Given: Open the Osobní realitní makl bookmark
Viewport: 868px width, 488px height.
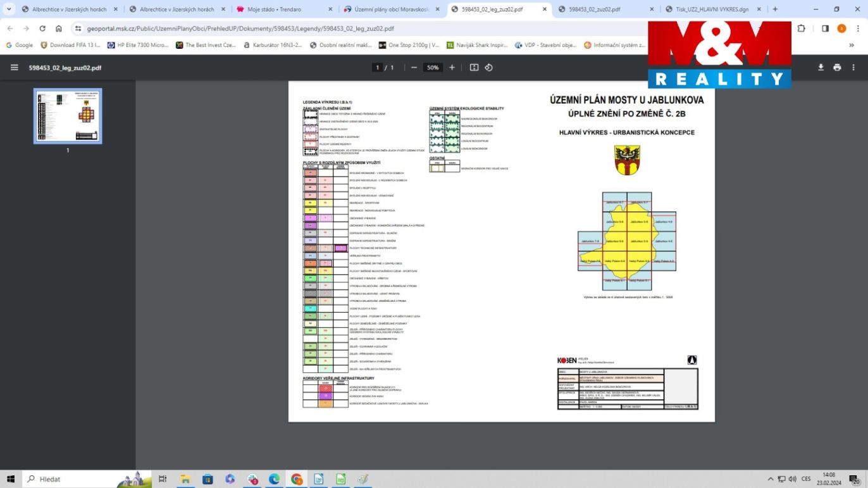Looking at the screenshot, I should pos(340,46).
